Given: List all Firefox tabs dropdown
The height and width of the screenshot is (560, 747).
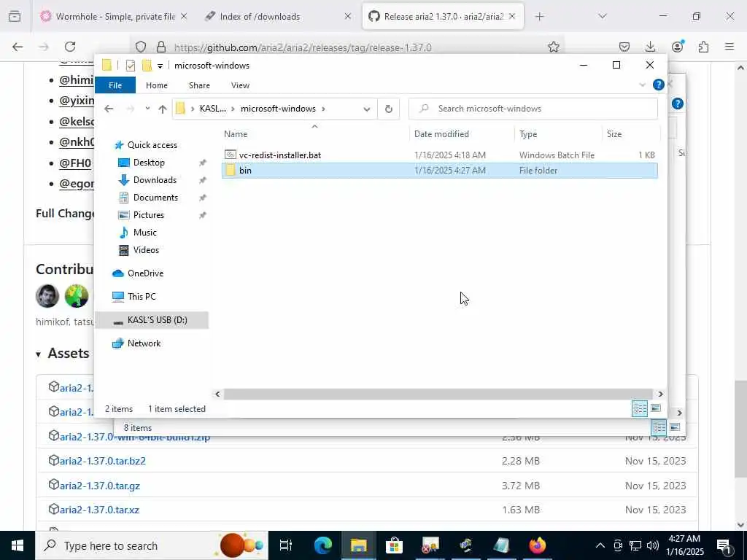Looking at the screenshot, I should pos(602,17).
